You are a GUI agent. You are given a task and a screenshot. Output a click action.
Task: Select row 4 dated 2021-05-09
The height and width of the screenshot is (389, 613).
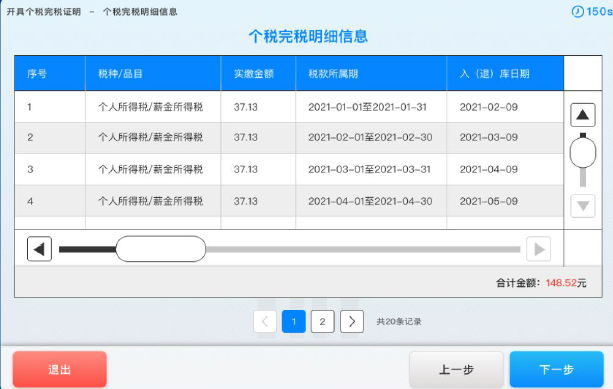(289, 201)
